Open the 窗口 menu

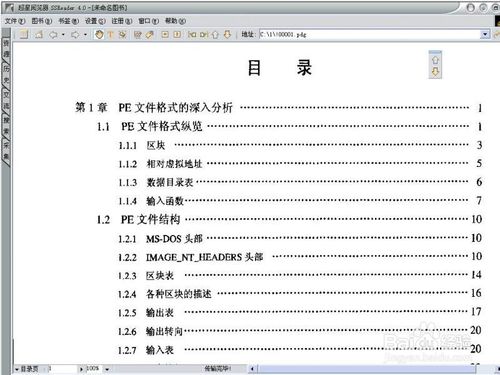tap(148, 21)
